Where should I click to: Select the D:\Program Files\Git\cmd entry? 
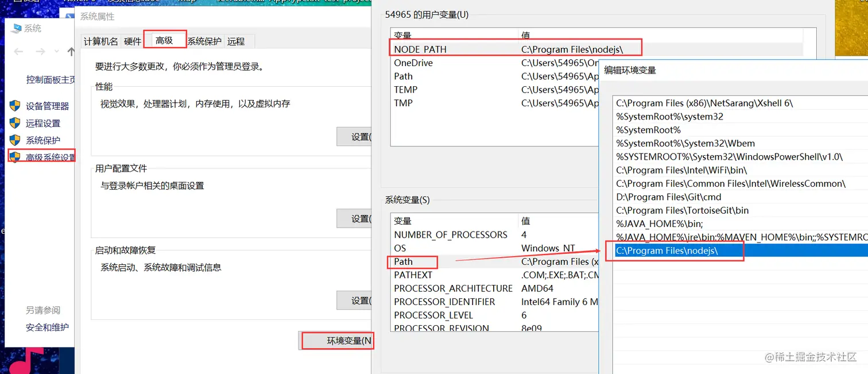coord(740,197)
